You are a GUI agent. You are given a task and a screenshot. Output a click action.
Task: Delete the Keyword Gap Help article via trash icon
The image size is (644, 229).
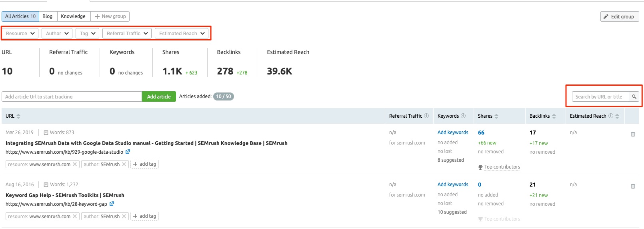[633, 186]
